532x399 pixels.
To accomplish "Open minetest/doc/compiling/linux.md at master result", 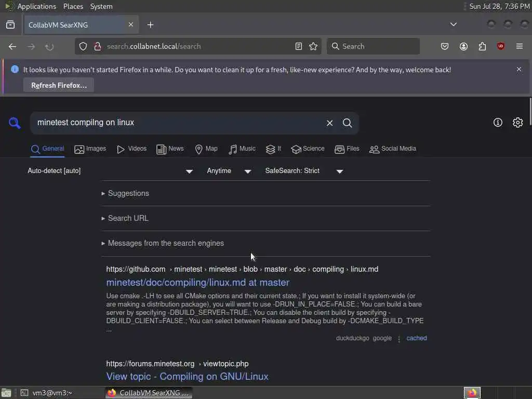I will click(x=198, y=282).
